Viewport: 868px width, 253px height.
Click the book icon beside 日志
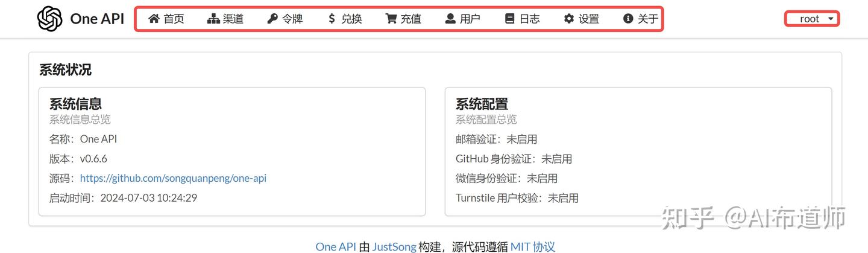point(510,19)
